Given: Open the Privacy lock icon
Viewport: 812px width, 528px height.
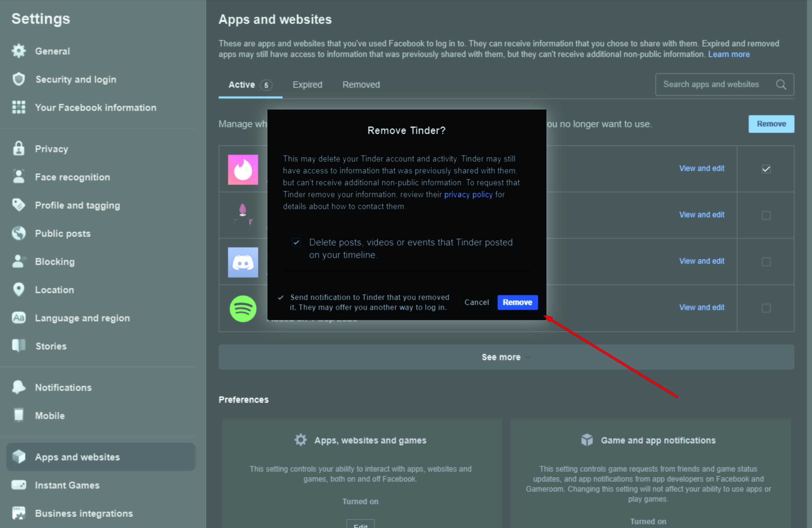Looking at the screenshot, I should [x=19, y=148].
